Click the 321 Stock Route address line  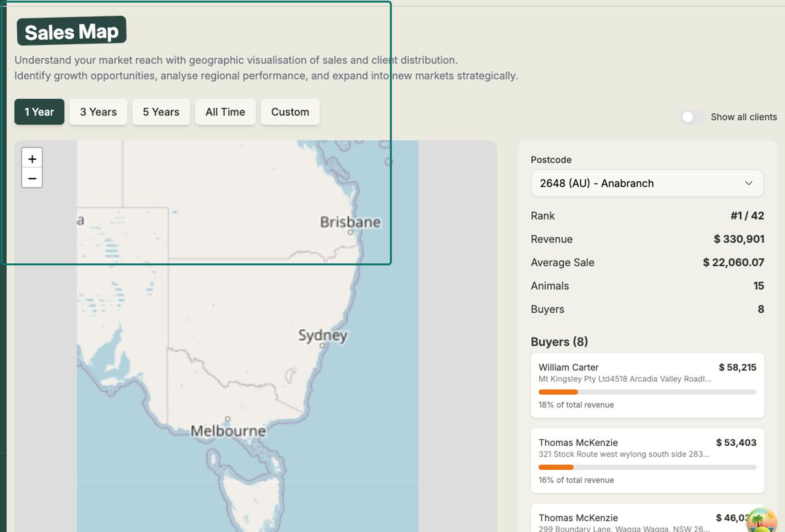(624, 454)
